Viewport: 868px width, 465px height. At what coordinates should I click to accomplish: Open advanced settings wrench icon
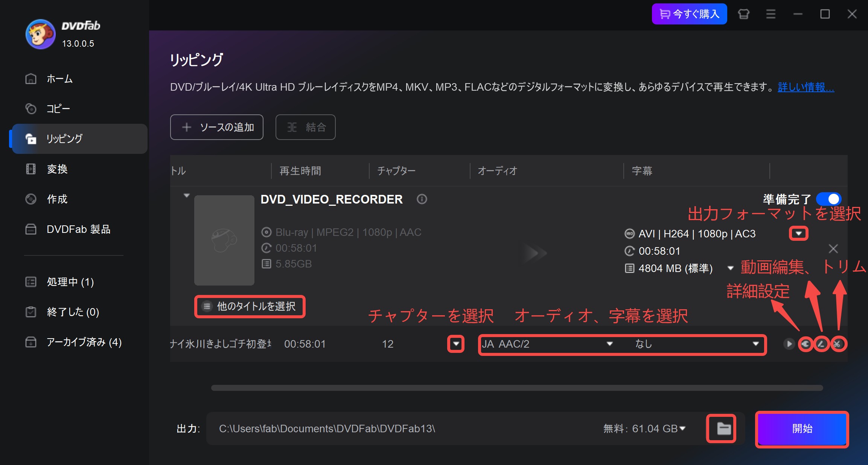pos(806,344)
